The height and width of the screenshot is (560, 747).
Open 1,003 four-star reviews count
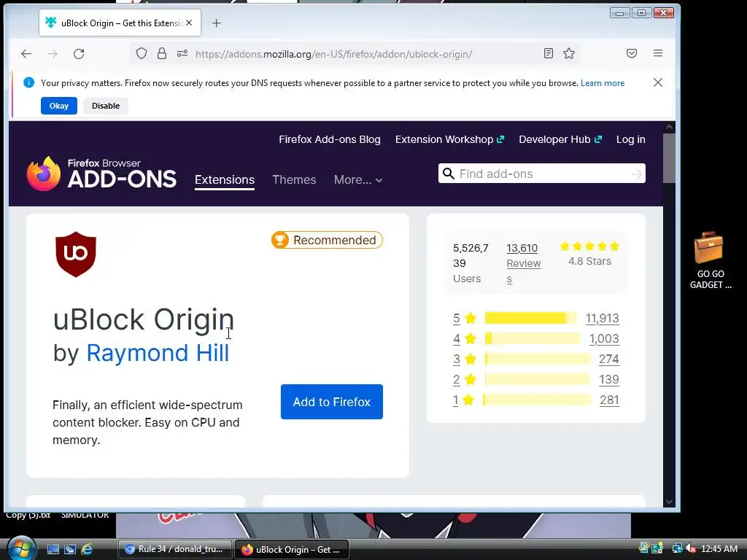604,338
